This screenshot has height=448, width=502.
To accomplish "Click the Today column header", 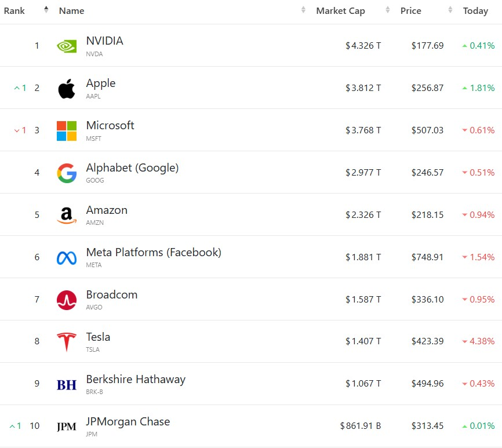I will tap(475, 11).
